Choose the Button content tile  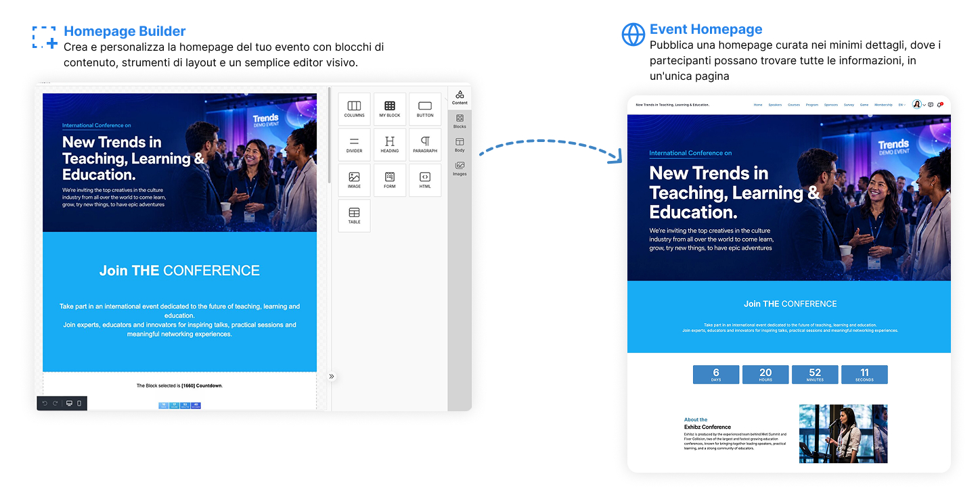[x=425, y=109]
